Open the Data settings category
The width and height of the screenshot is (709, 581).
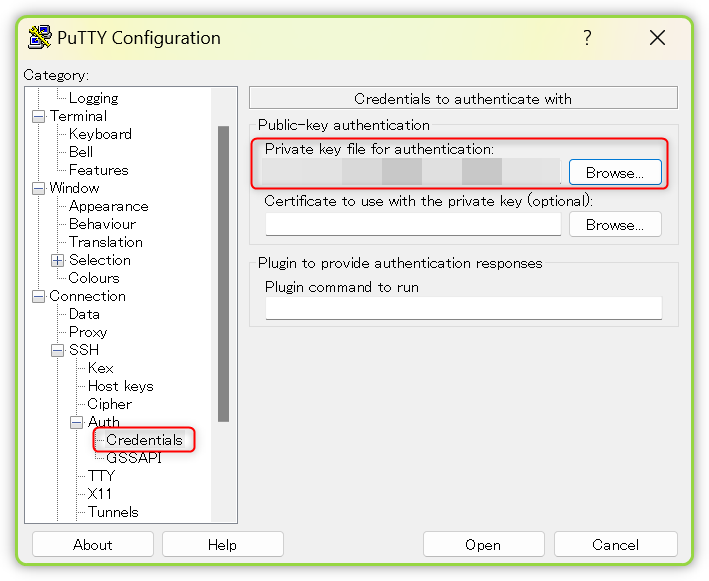click(x=84, y=314)
